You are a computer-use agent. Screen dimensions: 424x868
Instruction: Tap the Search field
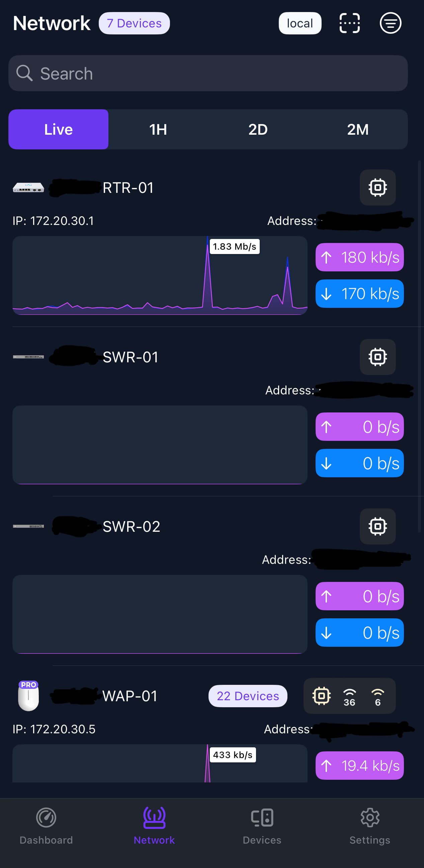[208, 74]
